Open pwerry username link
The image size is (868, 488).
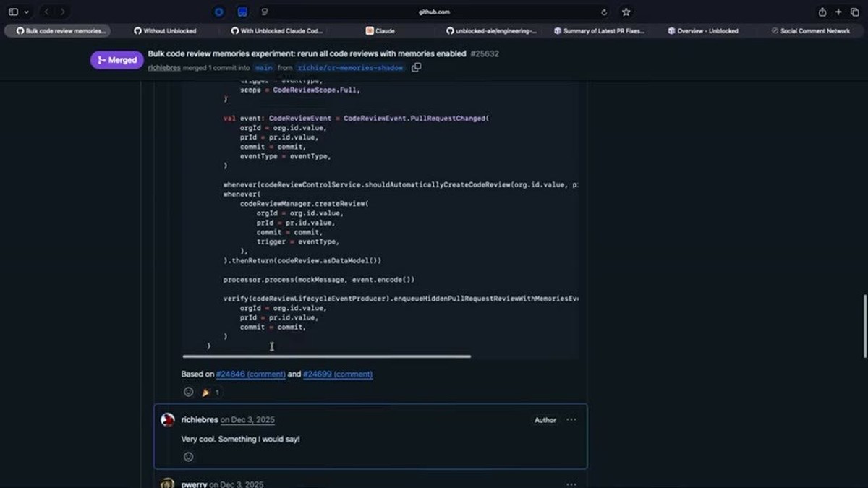pos(194,484)
